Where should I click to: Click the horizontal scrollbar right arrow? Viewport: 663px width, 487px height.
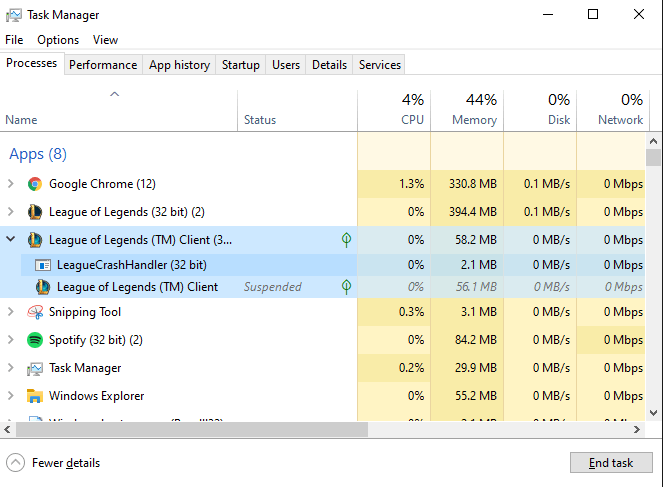(x=637, y=430)
